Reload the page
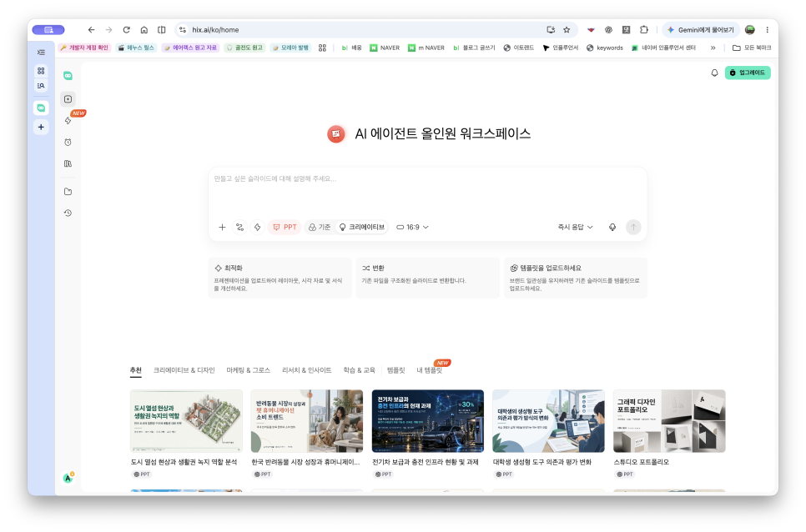 127,30
